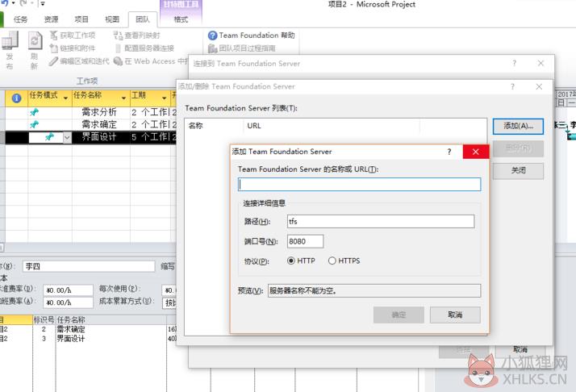Click the 编辑区域和迭代 ribbon command
The width and height of the screenshot is (576, 392).
click(79, 61)
